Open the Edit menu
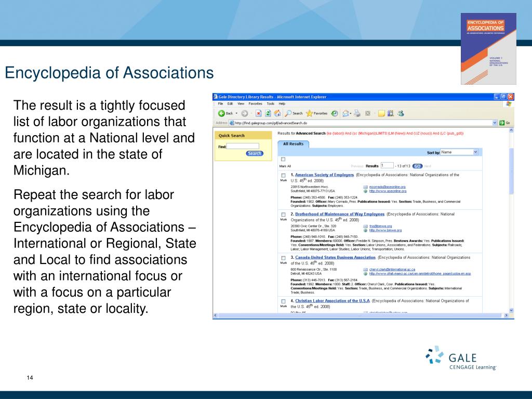This screenshot has height=399, width=532. pyautogui.click(x=230, y=104)
